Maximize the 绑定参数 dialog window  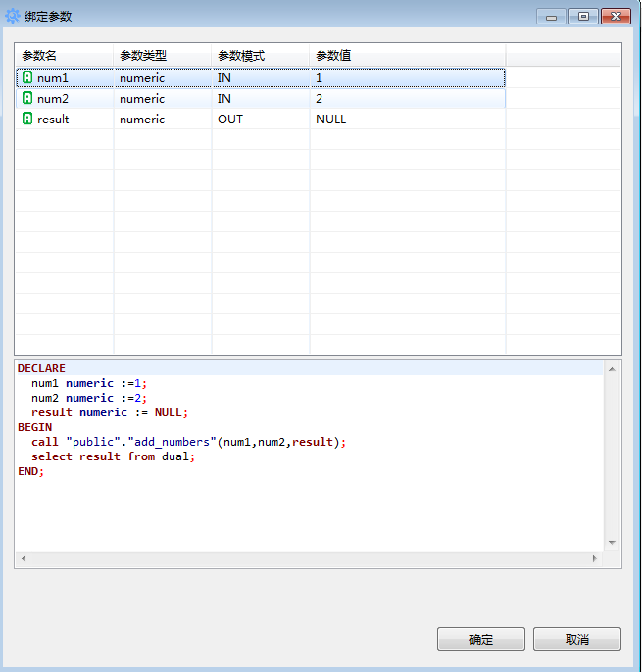click(x=582, y=17)
